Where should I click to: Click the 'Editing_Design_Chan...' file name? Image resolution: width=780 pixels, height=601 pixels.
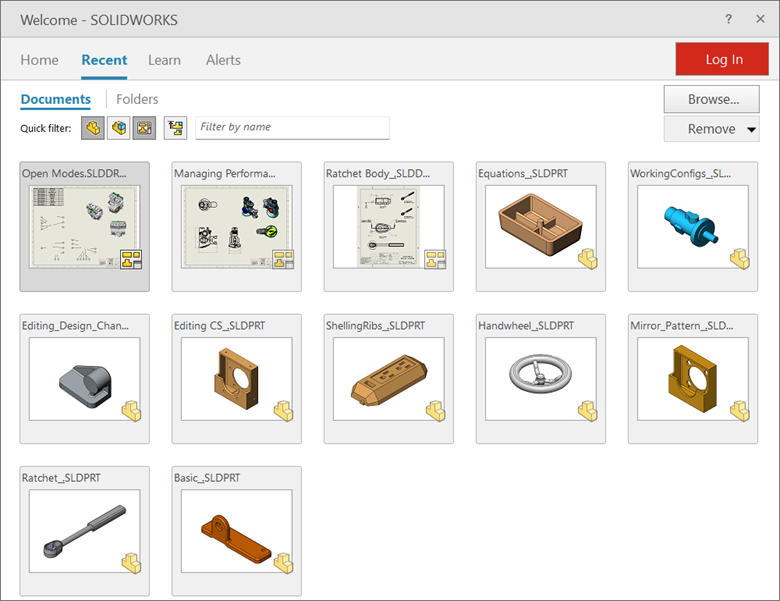pos(75,326)
